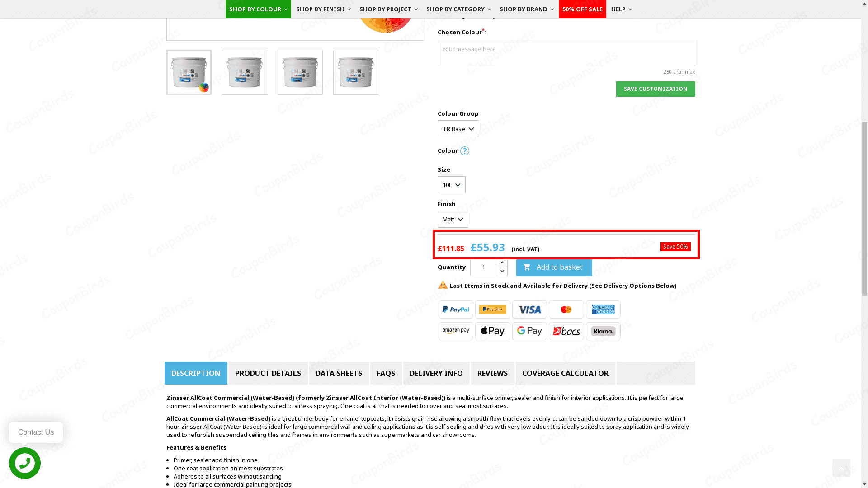The image size is (868, 488).
Task: Select the Klarna payment icon
Action: [603, 331]
